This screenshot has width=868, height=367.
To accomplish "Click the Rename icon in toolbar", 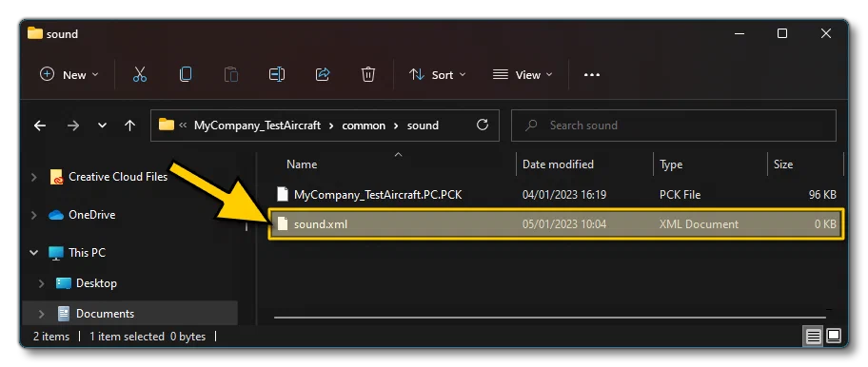I will click(x=277, y=74).
